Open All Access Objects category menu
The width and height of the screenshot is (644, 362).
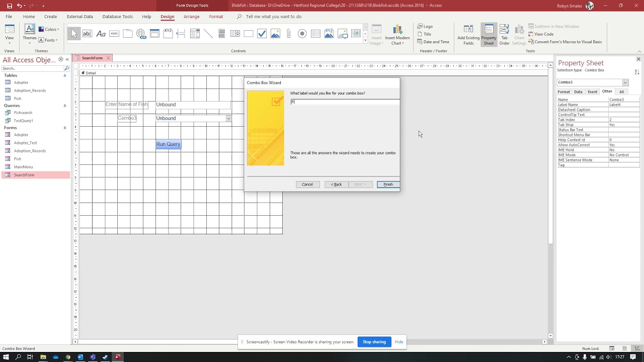[61, 59]
